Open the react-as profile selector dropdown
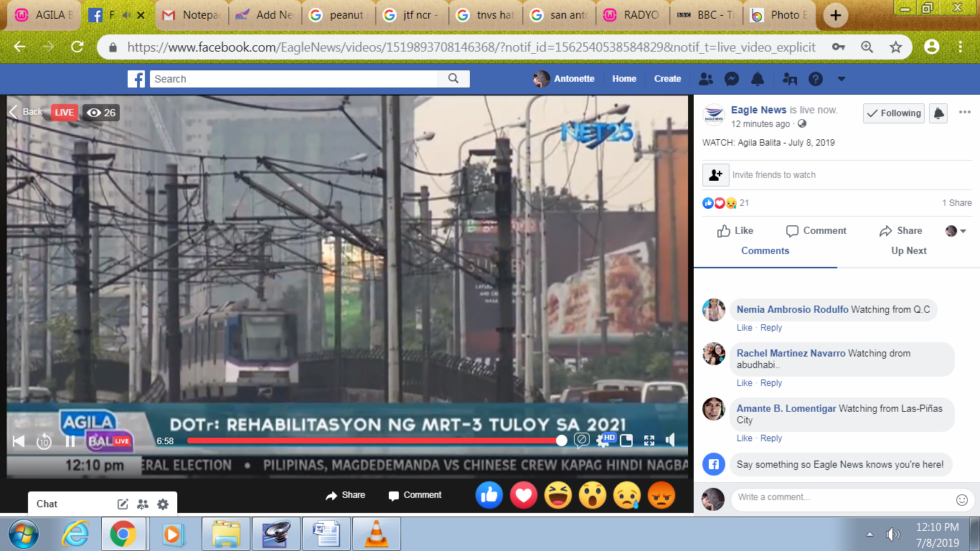980x551 pixels. click(956, 231)
